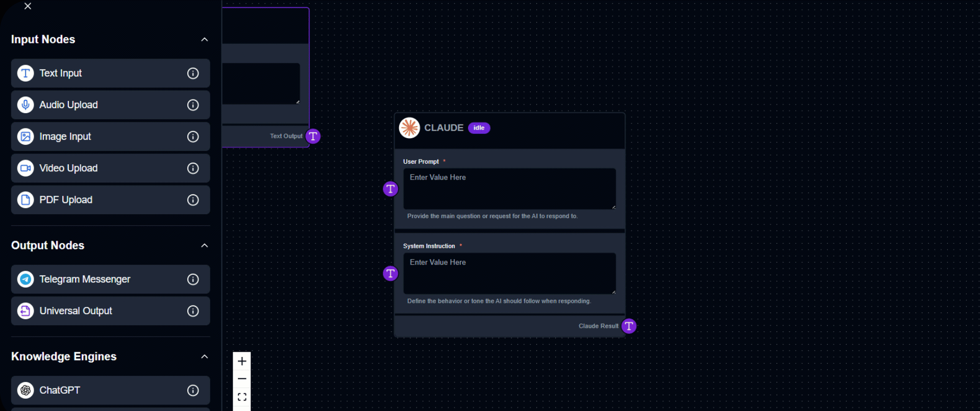980x411 pixels.
Task: Collapse the Knowledge Engines section
Action: pos(205,357)
